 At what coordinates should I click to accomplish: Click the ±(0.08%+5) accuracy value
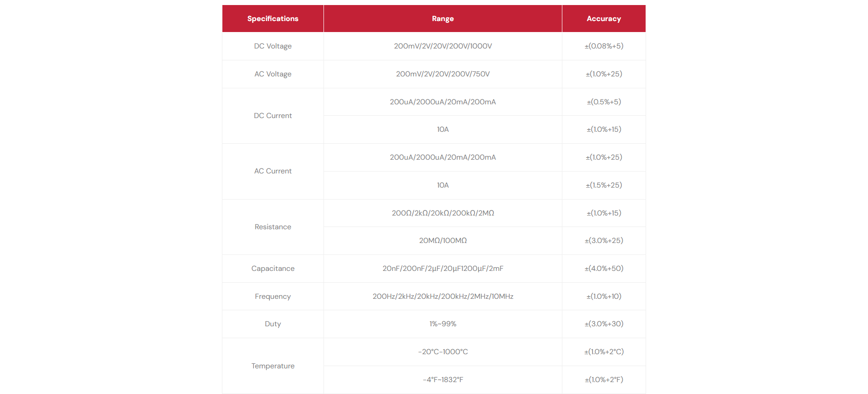pyautogui.click(x=604, y=46)
